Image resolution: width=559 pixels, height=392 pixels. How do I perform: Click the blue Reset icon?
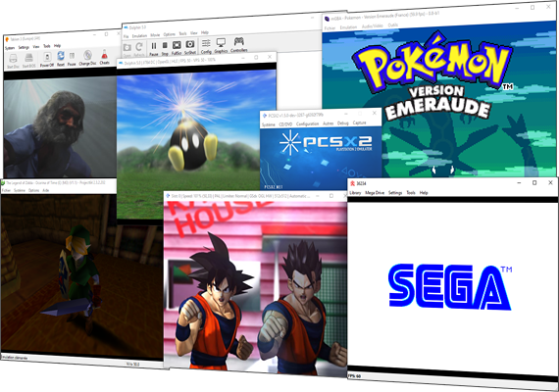click(x=61, y=56)
